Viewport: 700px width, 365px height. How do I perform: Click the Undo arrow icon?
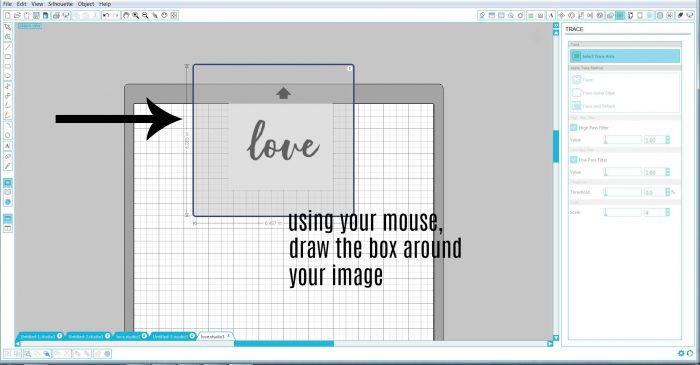[x=106, y=15]
